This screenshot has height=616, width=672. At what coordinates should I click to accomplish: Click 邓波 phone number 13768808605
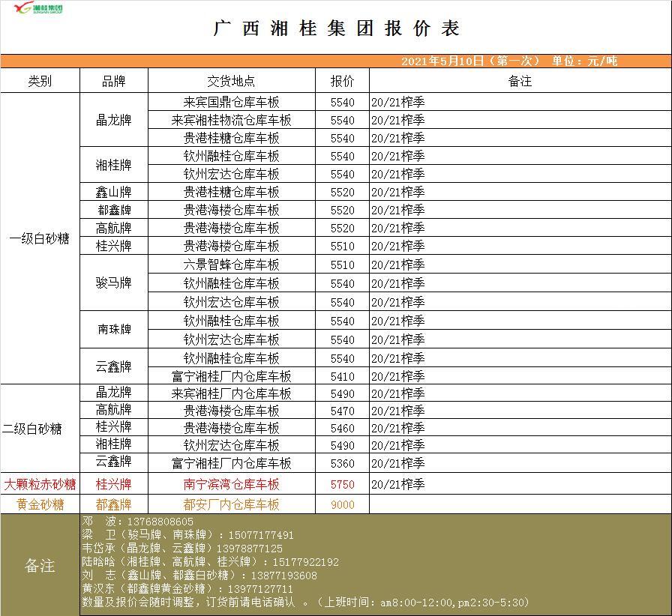[160, 522]
